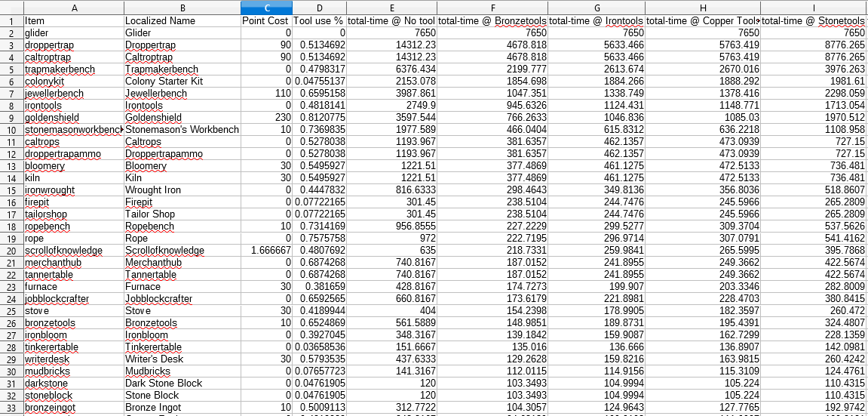Select column E header
Screen dimensions: 868x416
[x=392, y=8]
